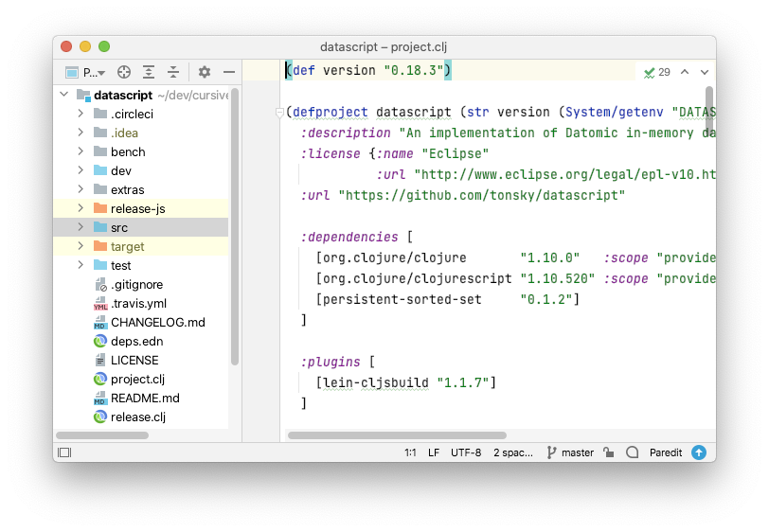The image size is (769, 532).
Task: Select the LICENSE file
Action: tap(134, 361)
